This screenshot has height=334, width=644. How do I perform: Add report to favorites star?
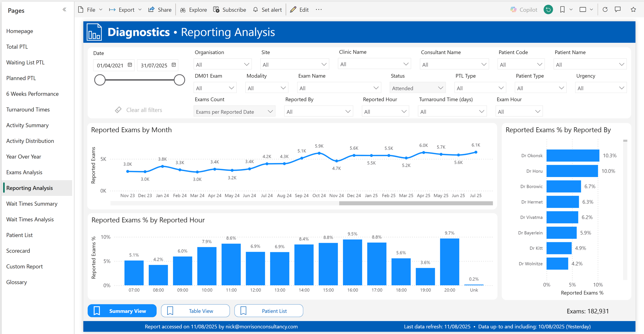tap(633, 10)
